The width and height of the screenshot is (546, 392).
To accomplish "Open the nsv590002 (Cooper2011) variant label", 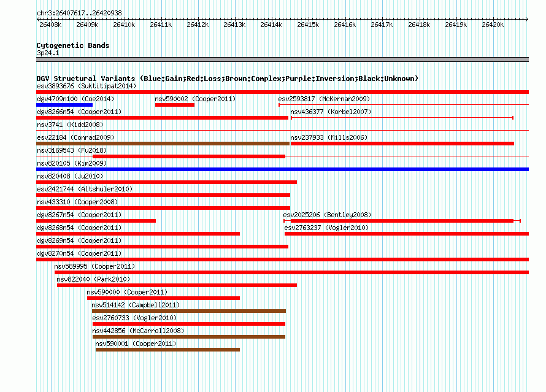I will pyautogui.click(x=195, y=99).
